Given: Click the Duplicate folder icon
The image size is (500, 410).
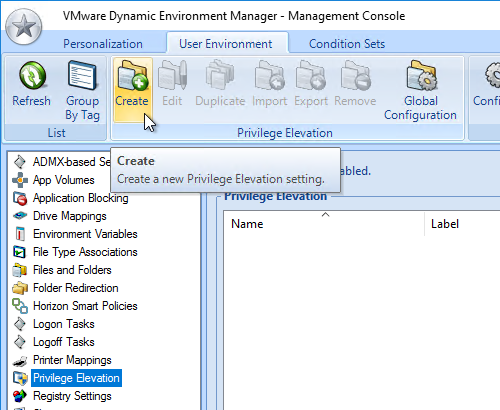Looking at the screenshot, I should 220,75.
